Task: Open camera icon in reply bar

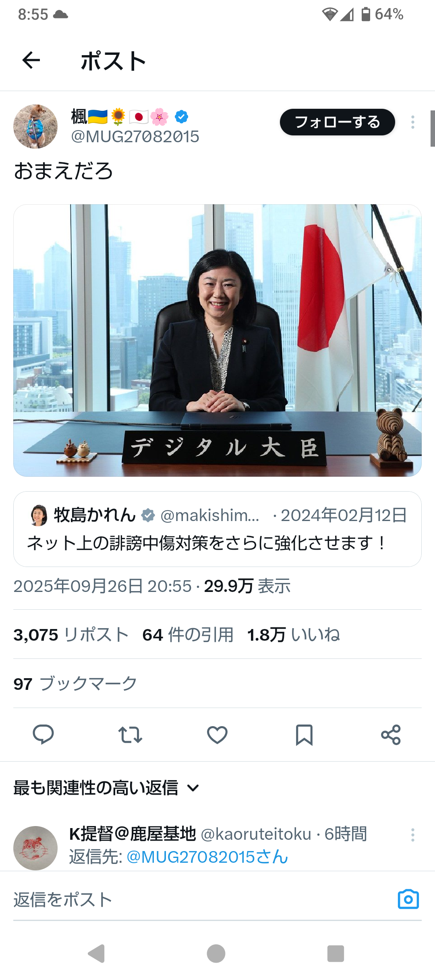Action: (408, 899)
